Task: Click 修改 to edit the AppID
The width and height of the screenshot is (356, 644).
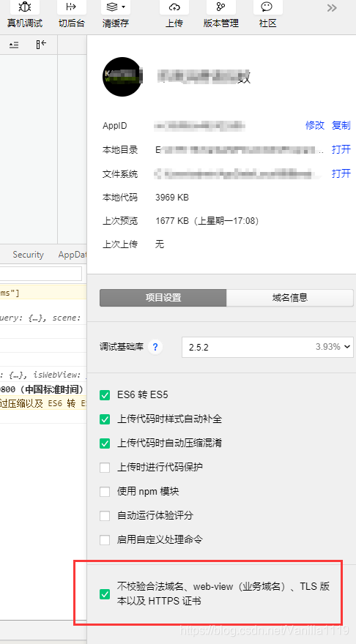Action: [x=315, y=125]
